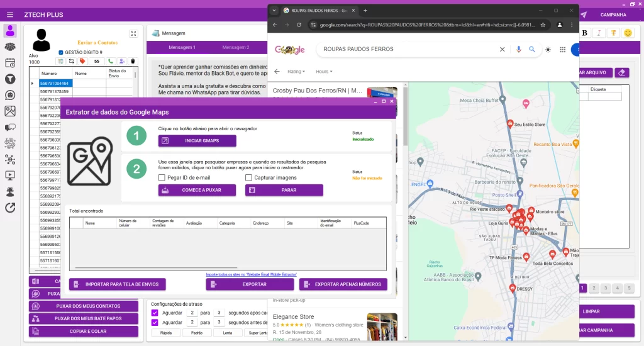Switch to Mensagem 1 tab

pyautogui.click(x=182, y=47)
